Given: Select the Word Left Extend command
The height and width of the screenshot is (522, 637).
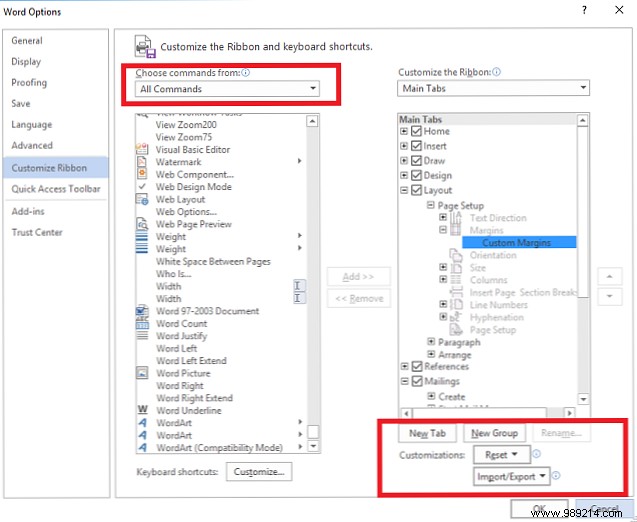Looking at the screenshot, I should [191, 360].
